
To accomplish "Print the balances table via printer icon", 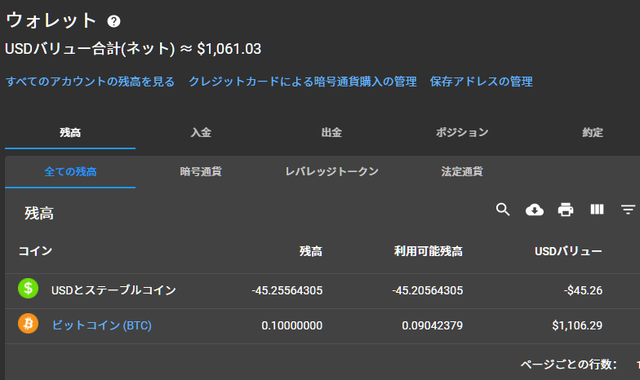I will [565, 209].
